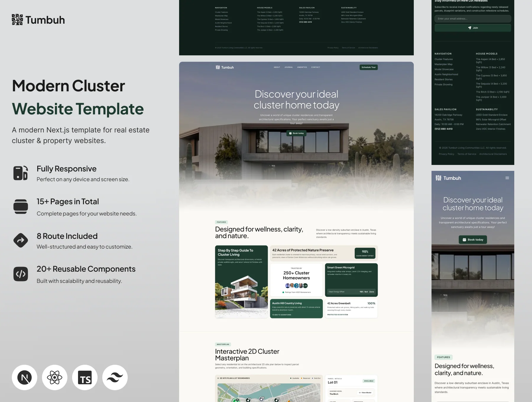This screenshot has width=532, height=402.
Task: Click the Step By Step Guide To Cluster Living card
Action: point(241,282)
